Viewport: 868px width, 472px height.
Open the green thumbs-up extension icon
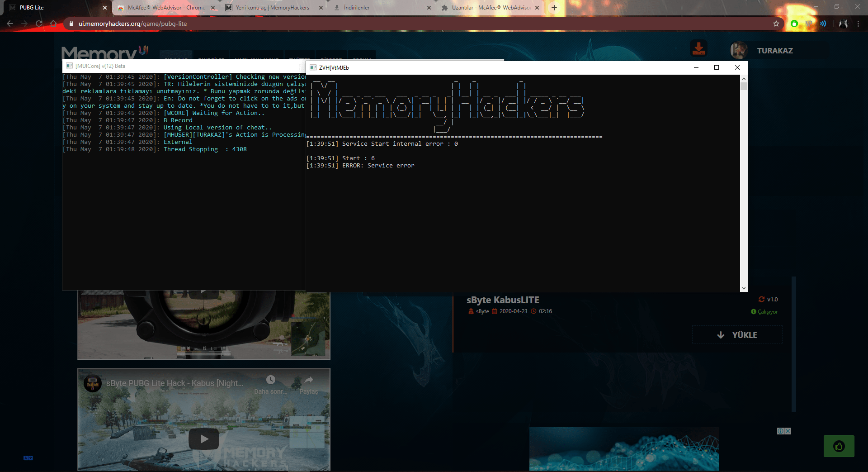794,24
